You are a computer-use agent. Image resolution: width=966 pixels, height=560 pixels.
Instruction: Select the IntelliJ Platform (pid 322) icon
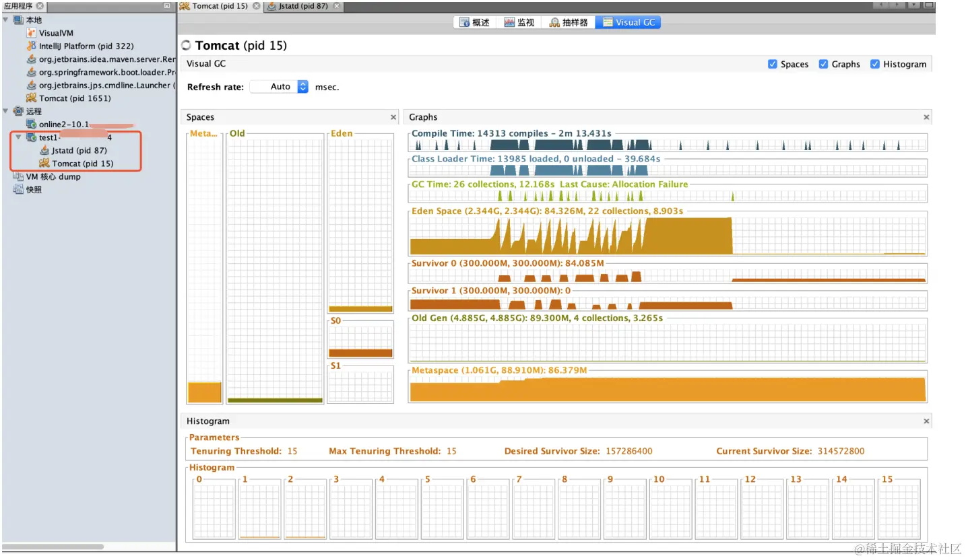[32, 46]
